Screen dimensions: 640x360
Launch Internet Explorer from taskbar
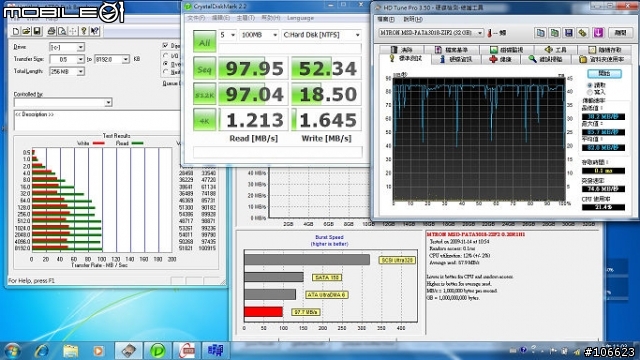click(42, 351)
